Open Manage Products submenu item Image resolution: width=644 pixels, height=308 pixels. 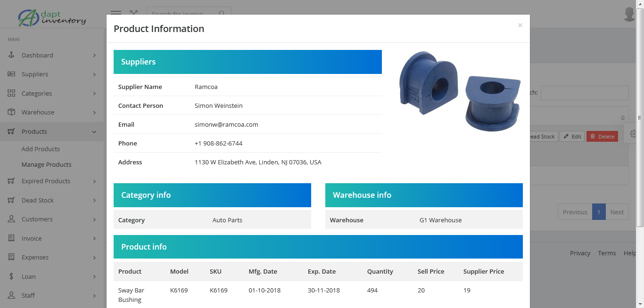tap(46, 164)
